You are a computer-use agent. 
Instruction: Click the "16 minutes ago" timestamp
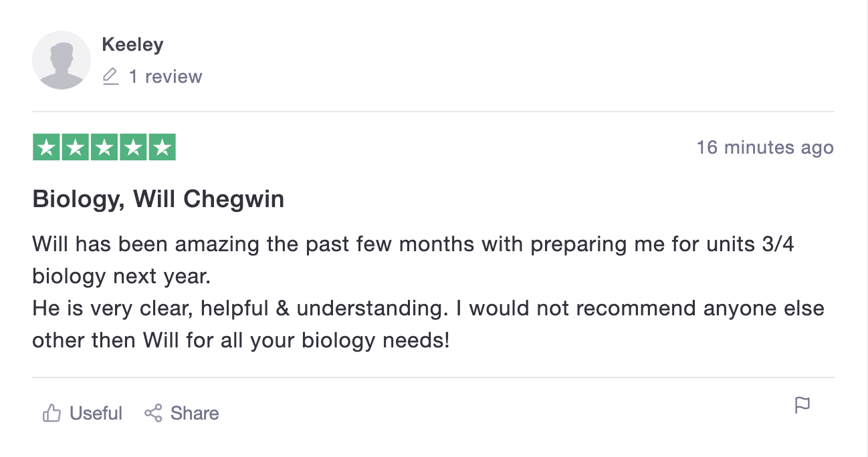pos(765,148)
